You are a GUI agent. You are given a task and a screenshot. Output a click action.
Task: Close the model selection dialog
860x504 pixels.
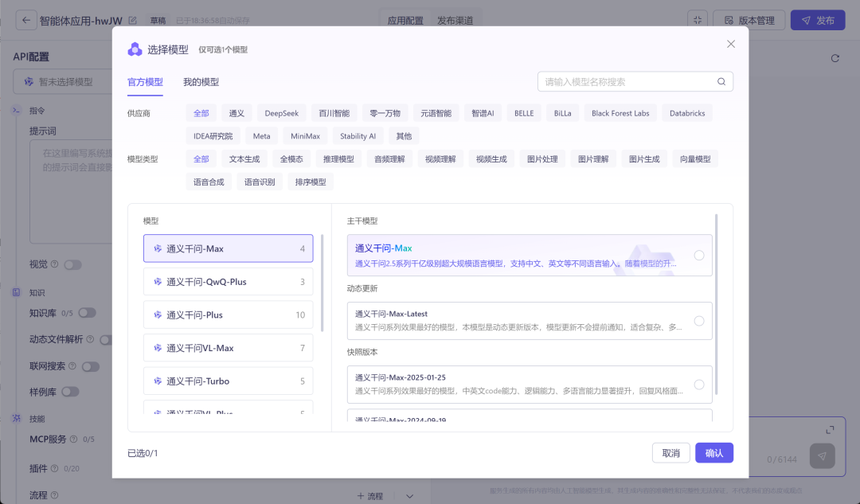pos(730,44)
